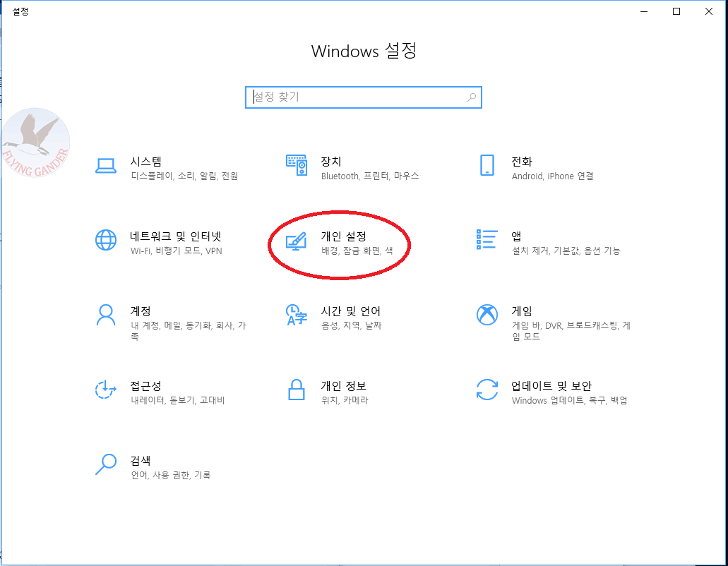
Task: Open the 시스템 laptop icon
Action: click(106, 166)
